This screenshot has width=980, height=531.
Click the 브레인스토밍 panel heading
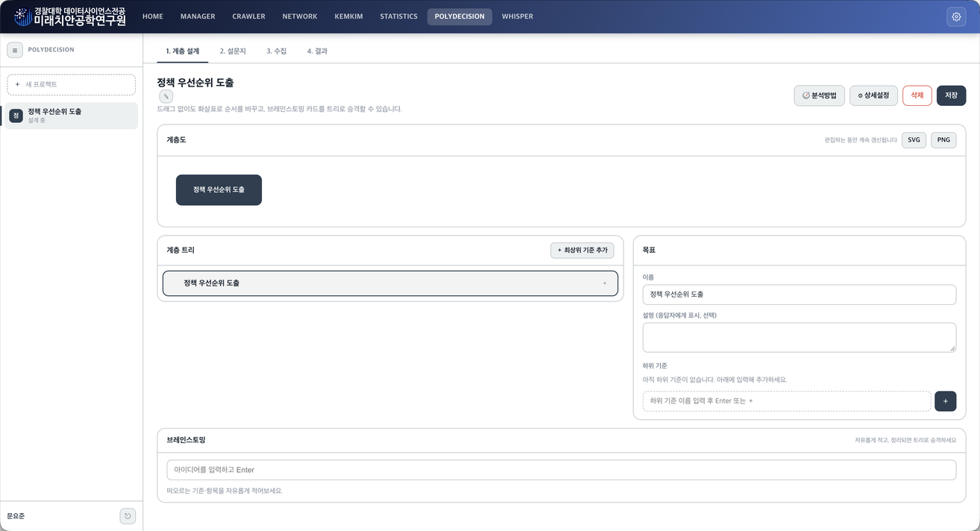point(186,441)
